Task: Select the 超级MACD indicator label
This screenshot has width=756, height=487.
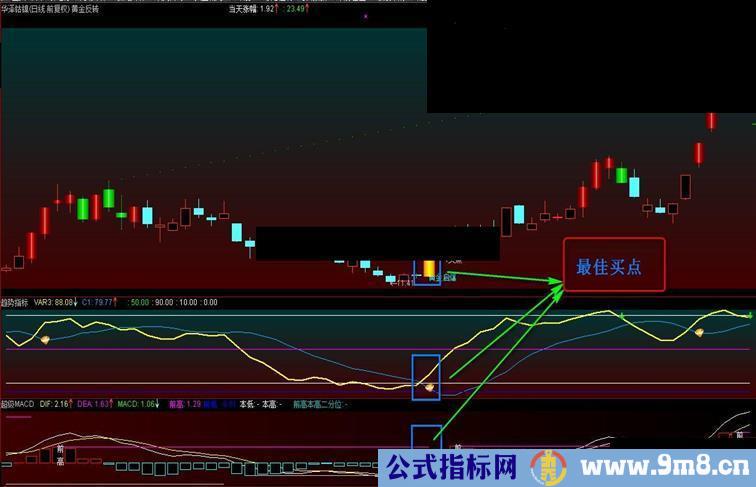Action: [x=18, y=404]
